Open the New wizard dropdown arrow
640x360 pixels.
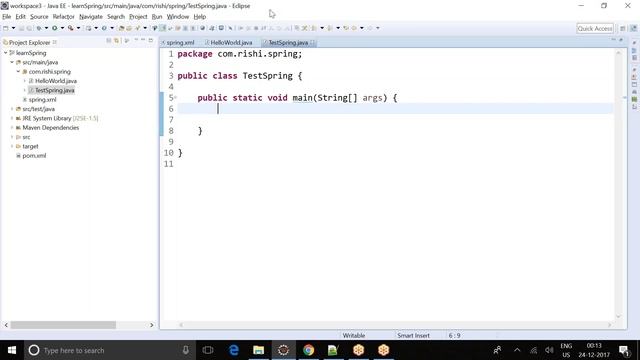click(x=13, y=28)
